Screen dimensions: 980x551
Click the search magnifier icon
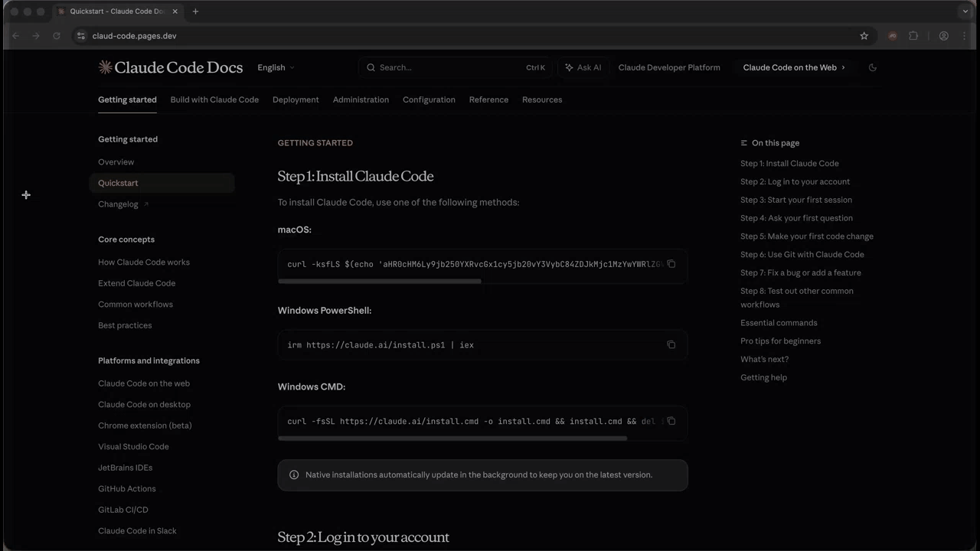371,67
